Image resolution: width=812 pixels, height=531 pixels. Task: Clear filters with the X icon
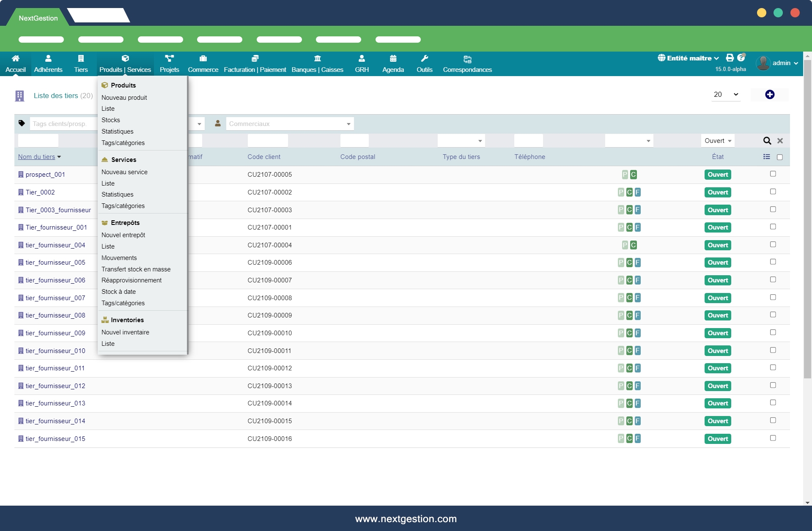tap(780, 141)
